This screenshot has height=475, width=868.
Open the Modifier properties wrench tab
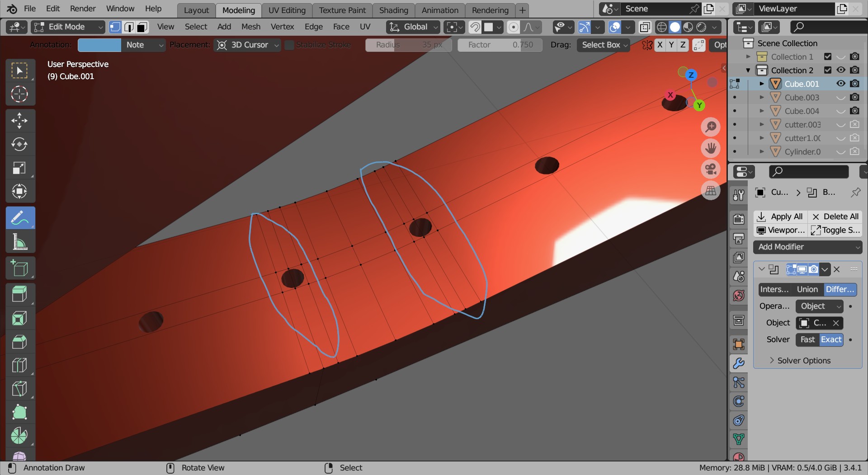pos(739,363)
